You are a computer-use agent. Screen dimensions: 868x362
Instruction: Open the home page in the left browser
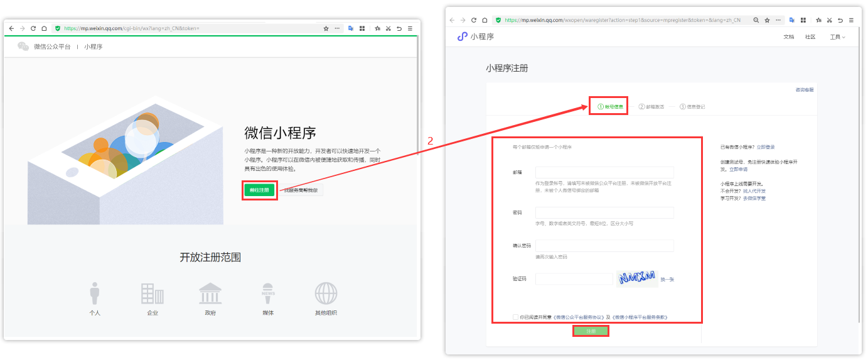(44, 28)
